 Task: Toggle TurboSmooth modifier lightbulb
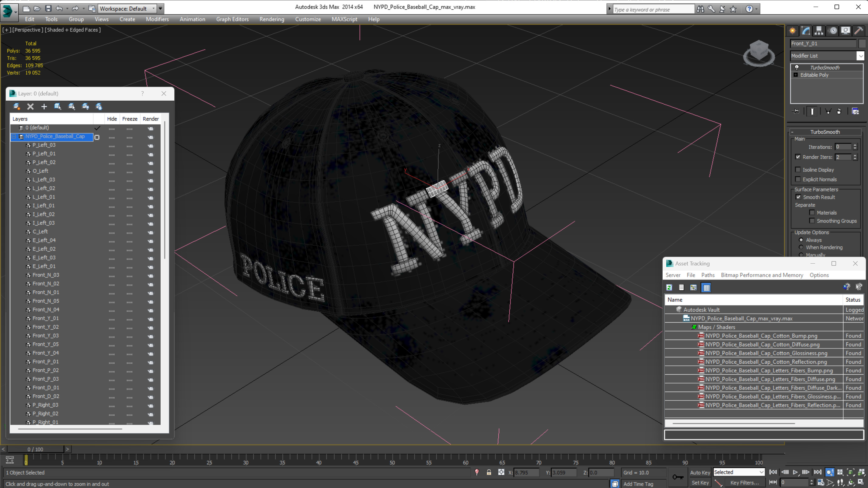pyautogui.click(x=797, y=67)
